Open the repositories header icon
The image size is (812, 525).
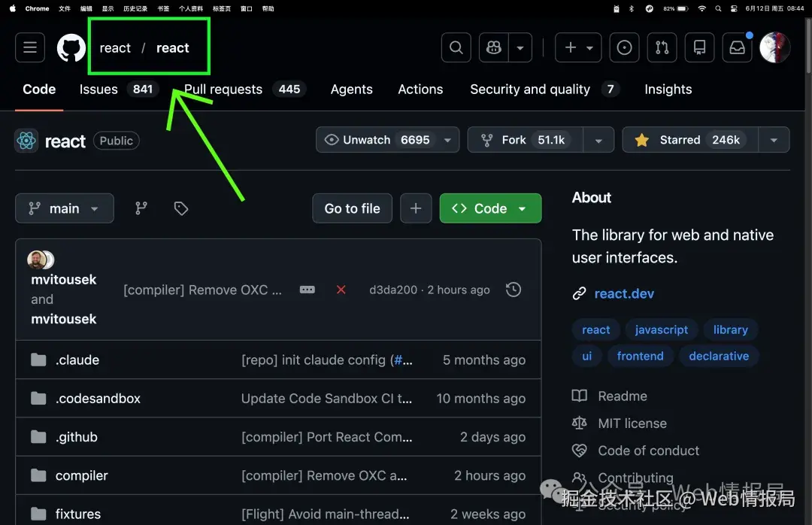pyautogui.click(x=700, y=47)
